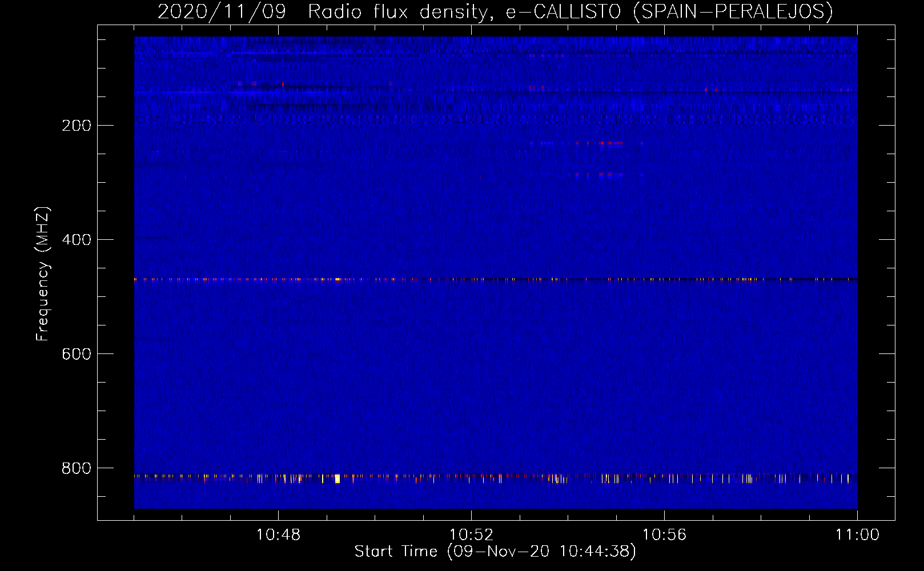
Task: Click the 10:52 time tick label
Action: click(x=471, y=535)
